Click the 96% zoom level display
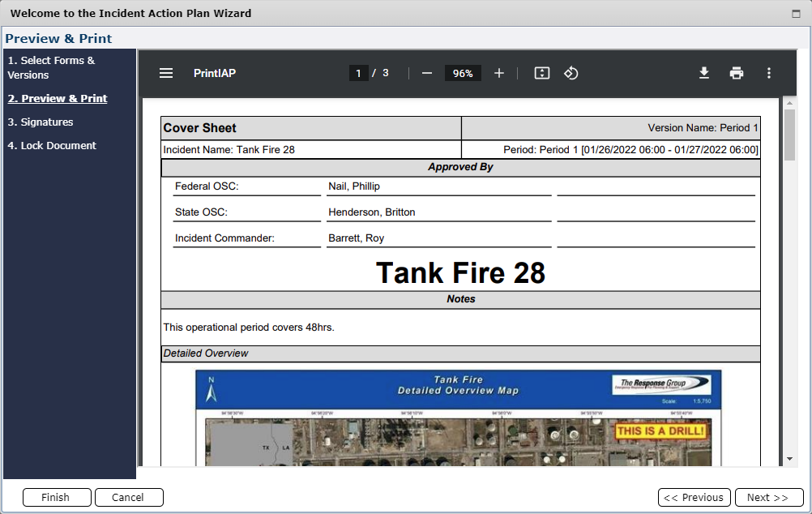Screen dimensions: 812x514 [x=463, y=73]
